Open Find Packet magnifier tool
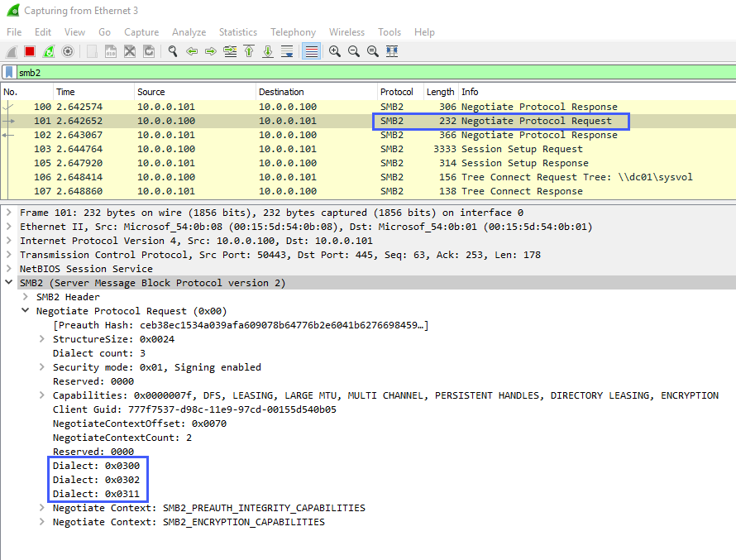This screenshot has height=560, width=736. click(x=173, y=51)
